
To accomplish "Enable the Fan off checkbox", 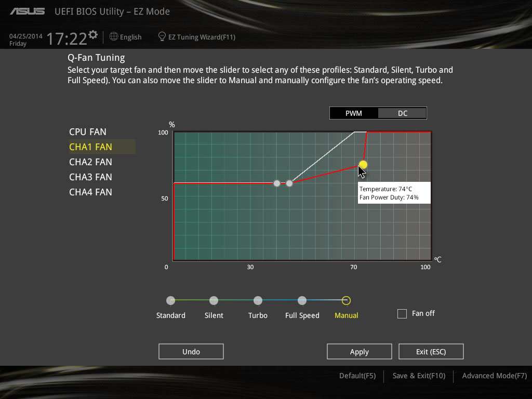I will tap(402, 314).
